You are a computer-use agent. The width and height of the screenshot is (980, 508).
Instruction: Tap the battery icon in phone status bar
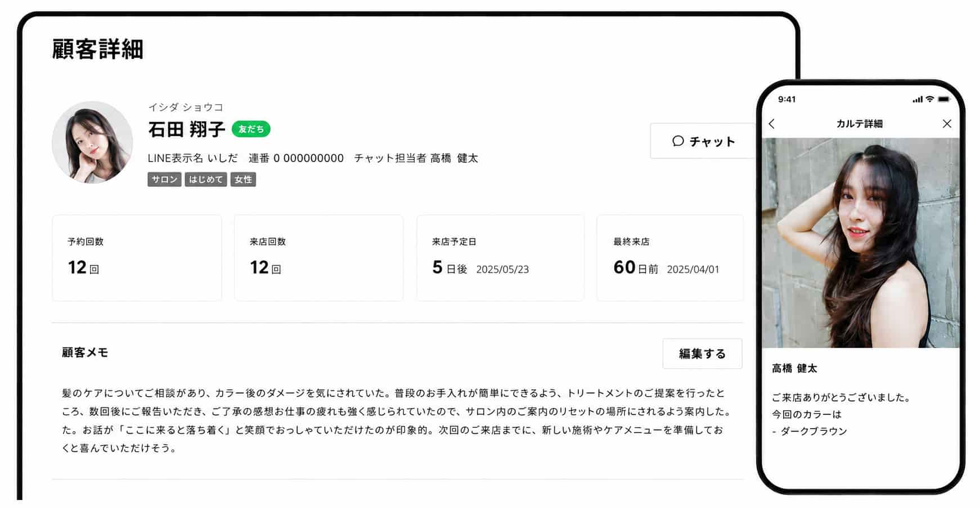click(x=944, y=99)
